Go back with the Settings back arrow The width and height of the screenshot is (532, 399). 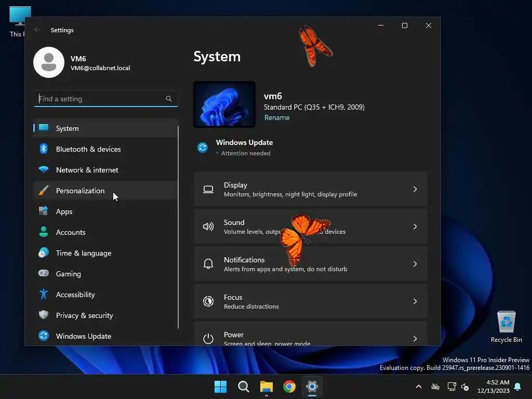pyautogui.click(x=37, y=30)
